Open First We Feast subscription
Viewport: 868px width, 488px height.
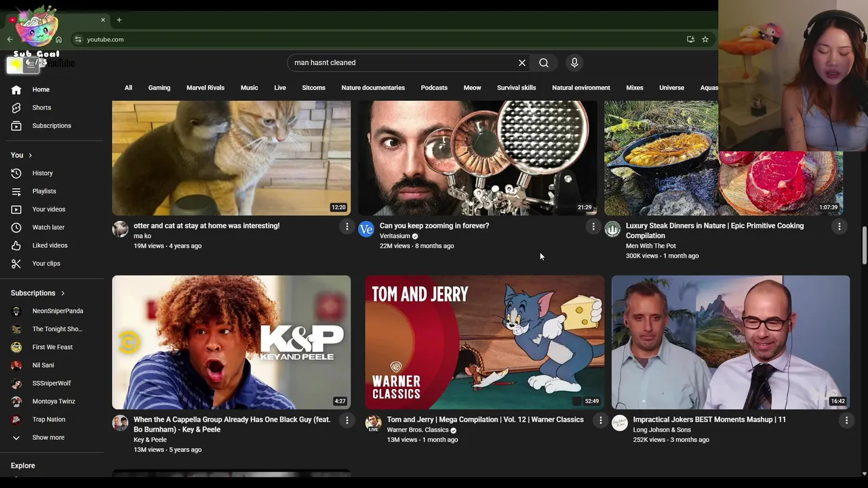coord(52,347)
